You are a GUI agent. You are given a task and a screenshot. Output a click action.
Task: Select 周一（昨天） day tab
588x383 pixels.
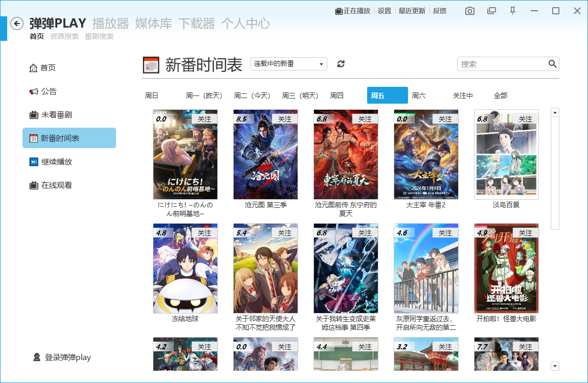click(204, 95)
